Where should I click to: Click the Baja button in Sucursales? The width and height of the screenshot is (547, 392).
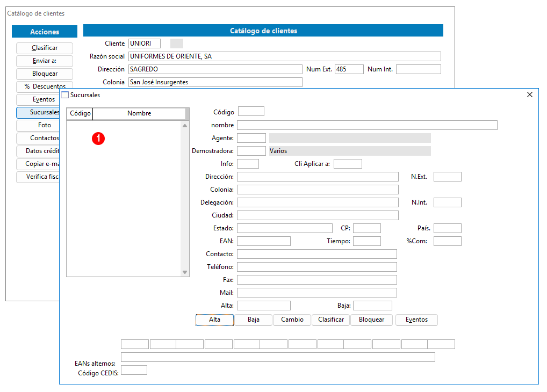pyautogui.click(x=253, y=320)
